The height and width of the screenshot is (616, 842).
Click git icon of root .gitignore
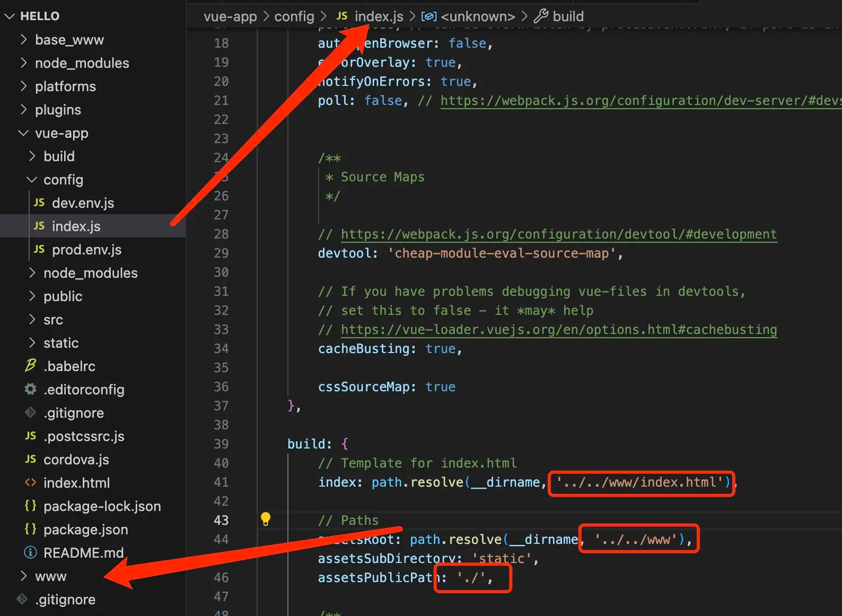click(x=22, y=599)
